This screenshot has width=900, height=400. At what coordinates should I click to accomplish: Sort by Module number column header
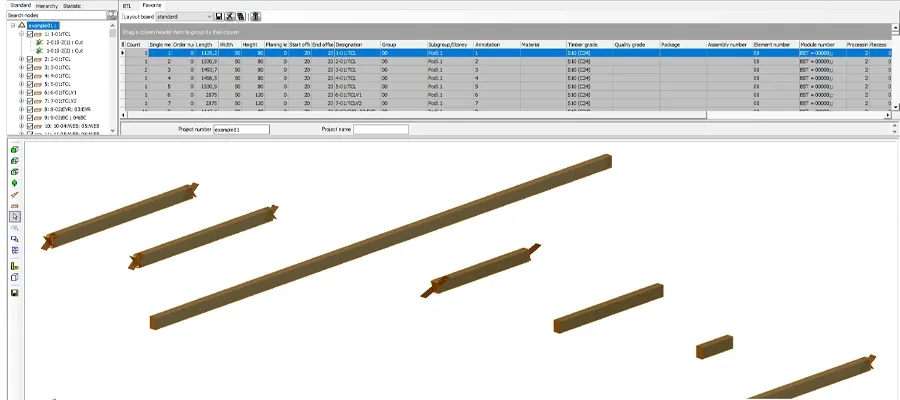click(x=823, y=45)
